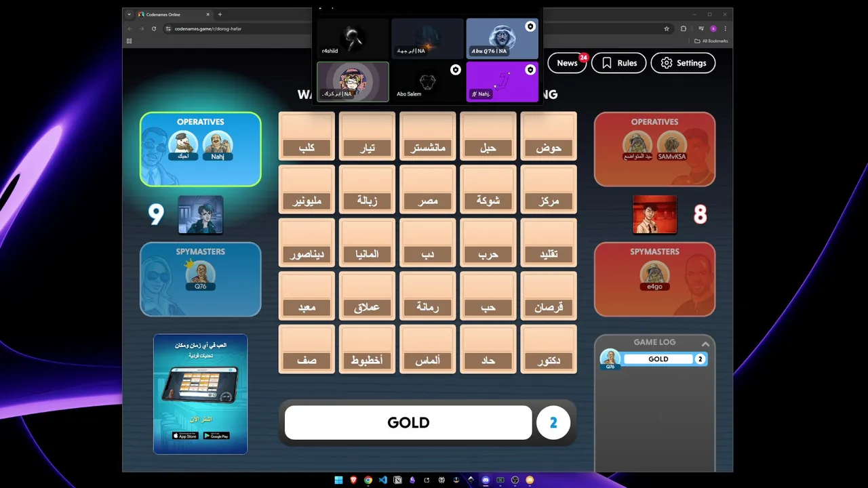This screenshot has height=488, width=868.
Task: Click the Nahj operative avatar on the blue team
Action: point(218,145)
